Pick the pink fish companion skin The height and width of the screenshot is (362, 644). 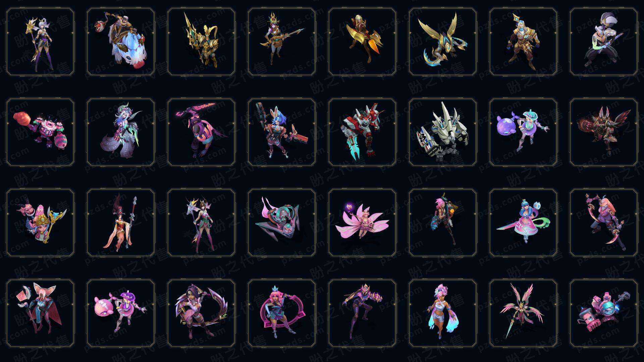[121, 313]
